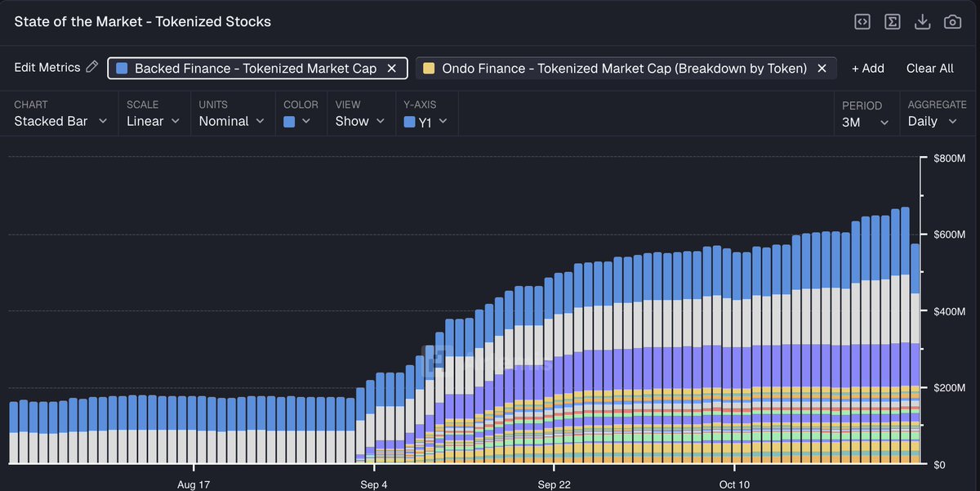980x491 pixels.
Task: Click the chart title State of the Market
Action: coord(142,22)
